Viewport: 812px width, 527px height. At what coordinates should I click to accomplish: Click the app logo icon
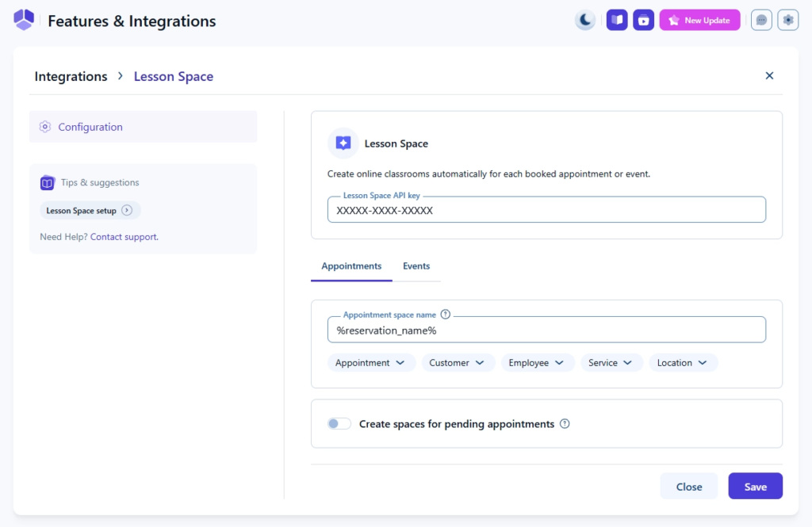[24, 20]
